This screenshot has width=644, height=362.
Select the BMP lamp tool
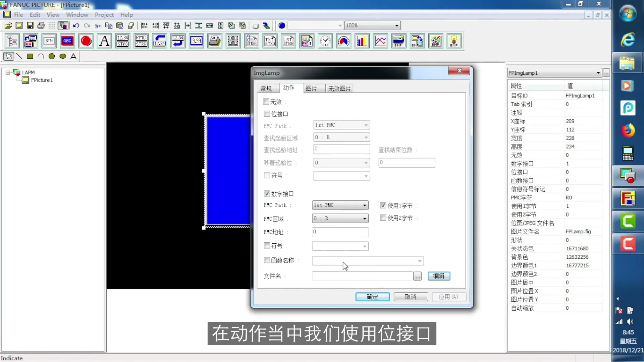click(x=454, y=41)
